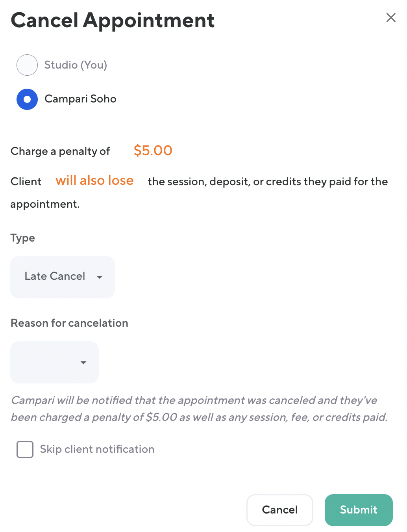The image size is (407, 532).
Task: Click the "Studio (You)" option label
Action: [x=76, y=65]
